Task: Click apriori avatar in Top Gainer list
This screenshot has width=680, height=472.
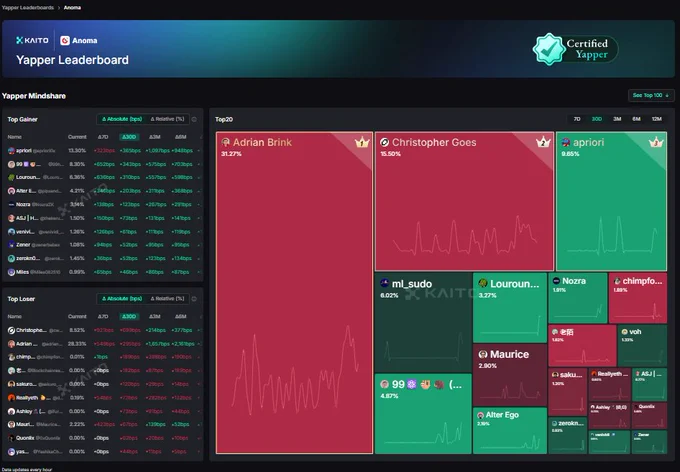Action: 11,151
